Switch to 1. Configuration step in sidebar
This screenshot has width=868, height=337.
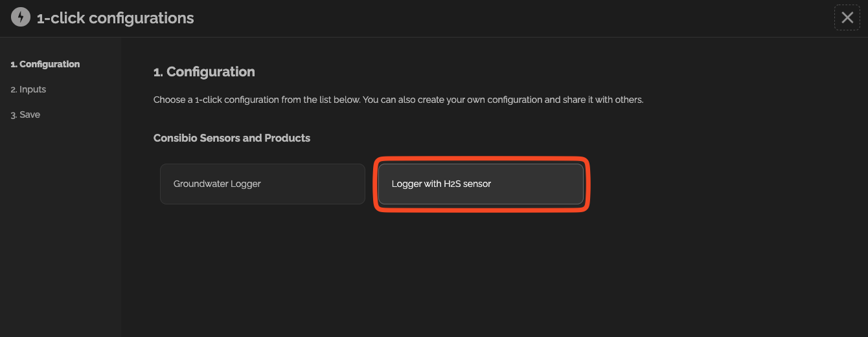coord(45,64)
